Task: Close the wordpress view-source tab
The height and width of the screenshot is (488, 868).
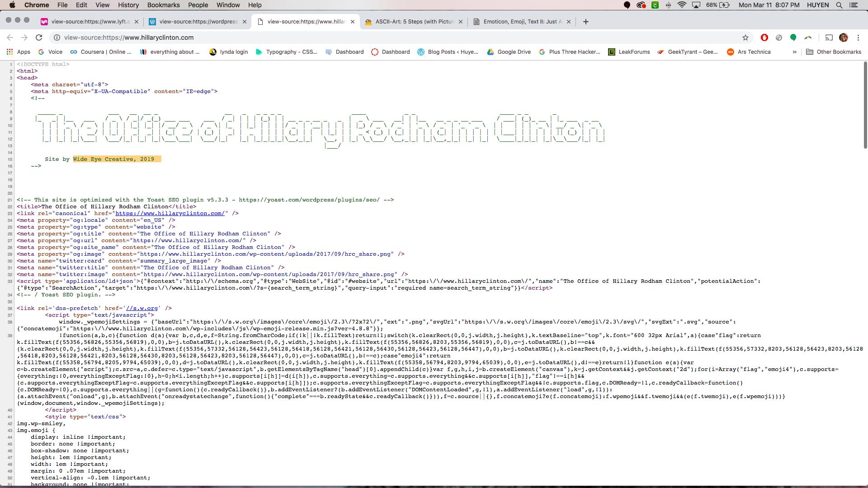Action: pyautogui.click(x=245, y=22)
